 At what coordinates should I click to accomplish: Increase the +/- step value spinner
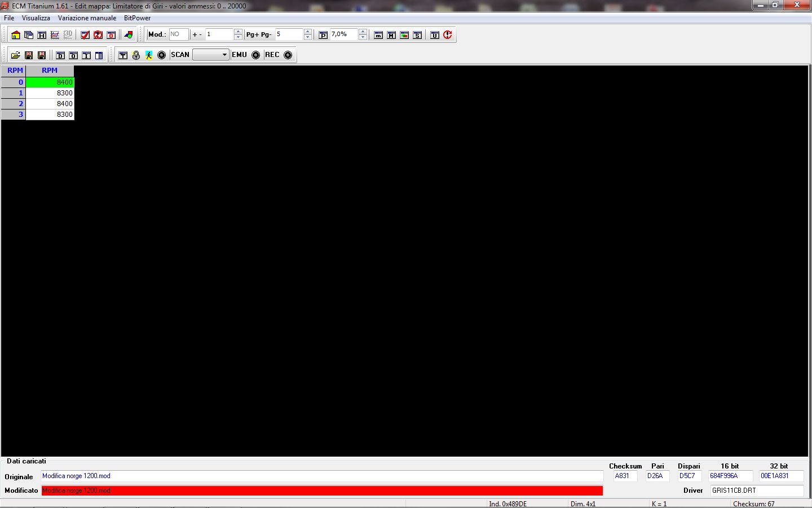pyautogui.click(x=238, y=32)
